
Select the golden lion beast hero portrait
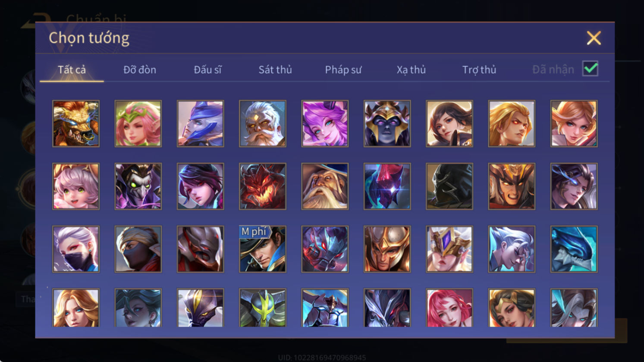[x=76, y=124]
